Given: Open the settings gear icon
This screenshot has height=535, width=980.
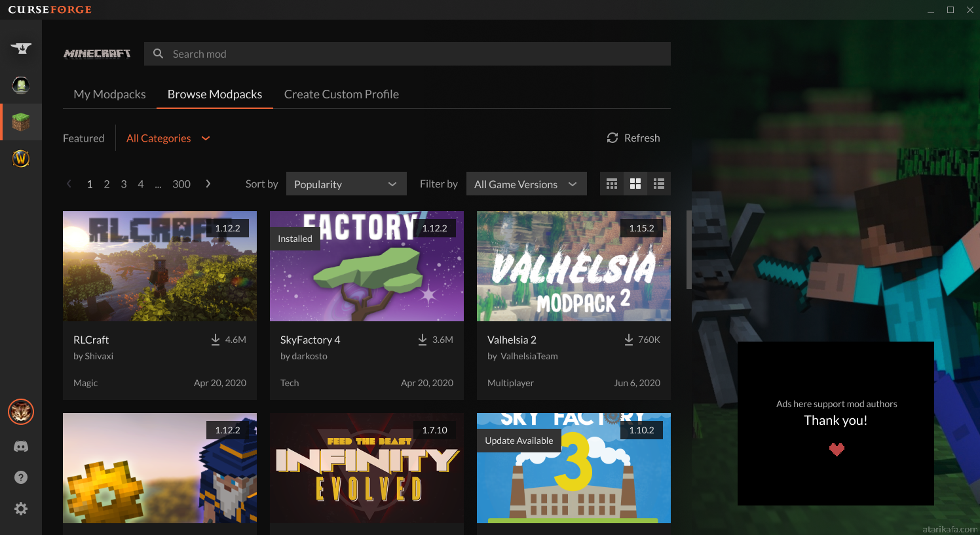Looking at the screenshot, I should 21,509.
